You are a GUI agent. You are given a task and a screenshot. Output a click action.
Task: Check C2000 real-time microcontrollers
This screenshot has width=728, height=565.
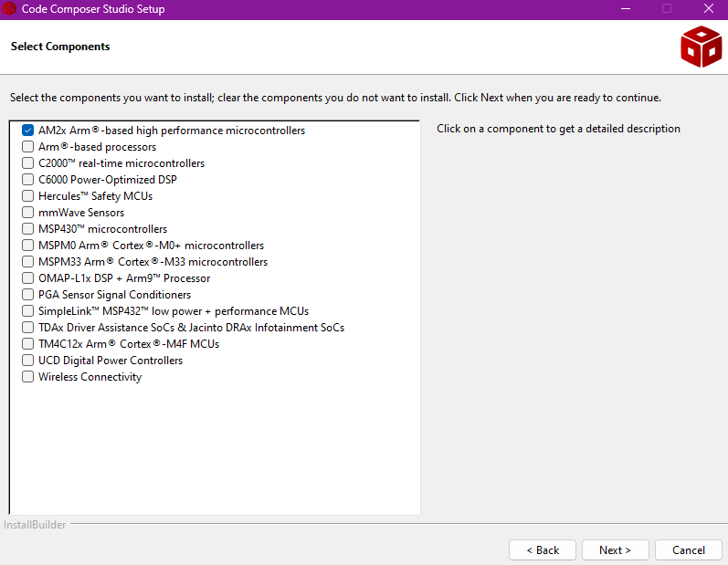[x=27, y=163]
